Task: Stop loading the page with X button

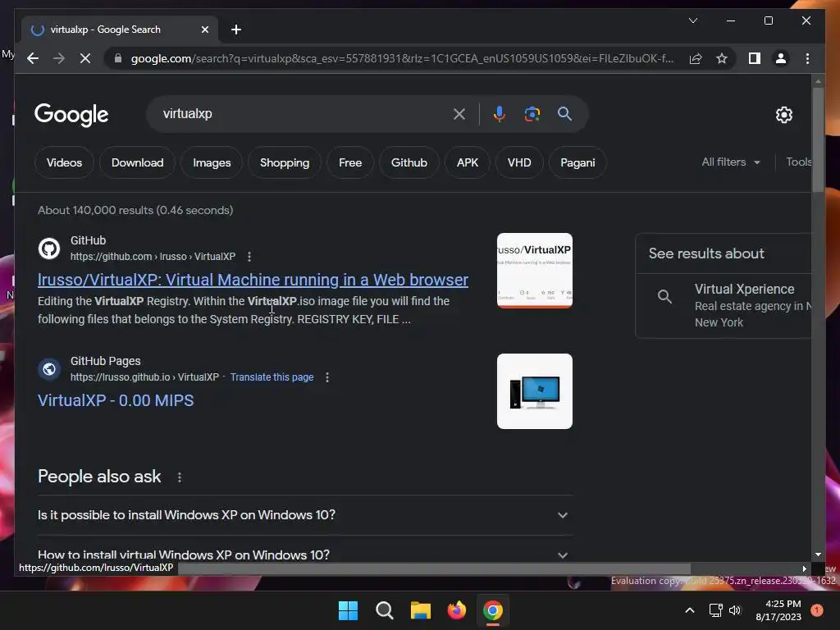Action: pyautogui.click(x=85, y=58)
